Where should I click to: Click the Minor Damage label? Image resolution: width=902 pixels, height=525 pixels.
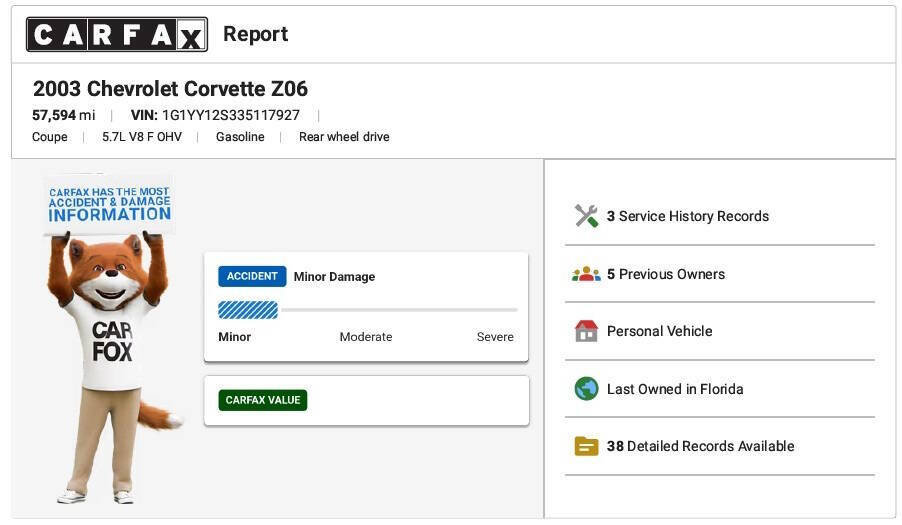334,277
